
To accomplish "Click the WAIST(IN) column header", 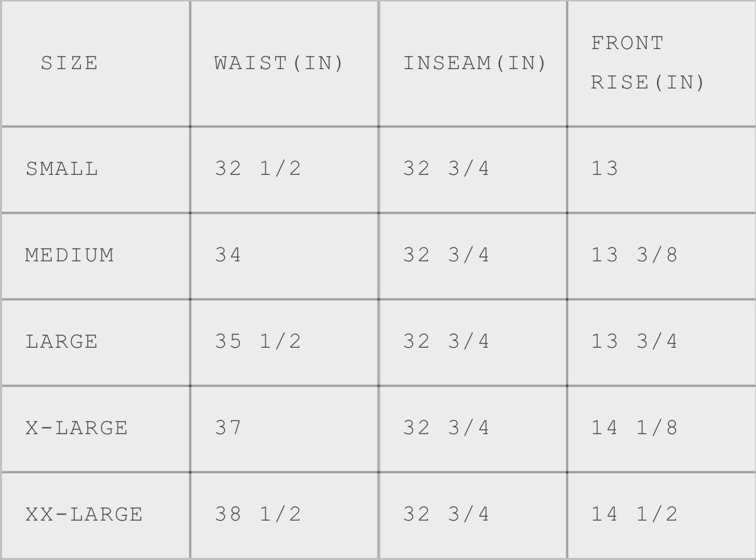I will coord(279,64).
